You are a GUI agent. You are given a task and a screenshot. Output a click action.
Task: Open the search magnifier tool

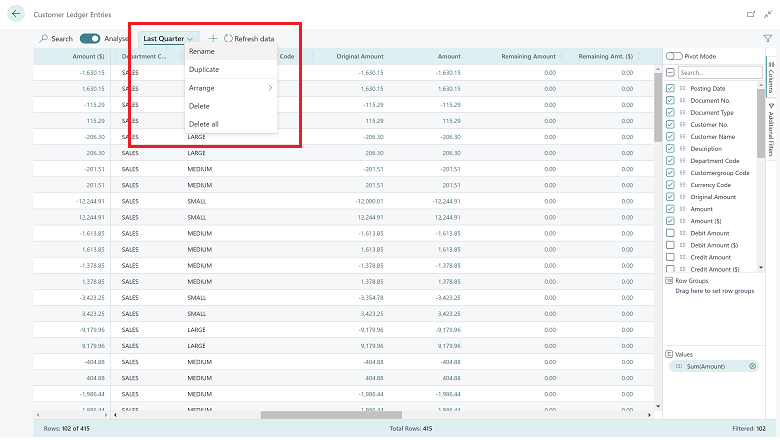(43, 38)
